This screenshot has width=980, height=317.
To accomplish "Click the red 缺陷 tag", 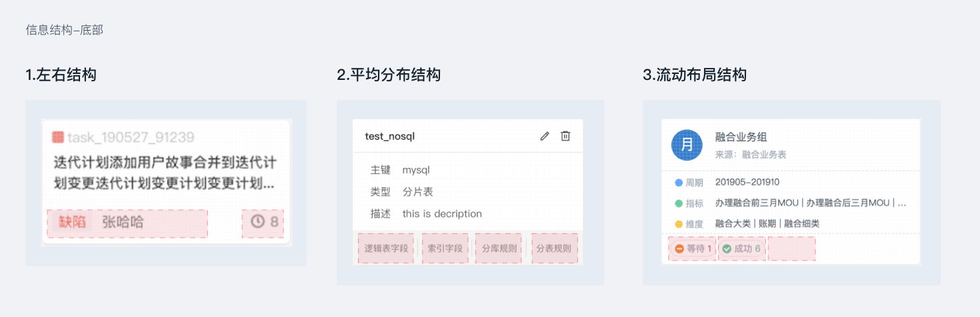I will coord(73,222).
